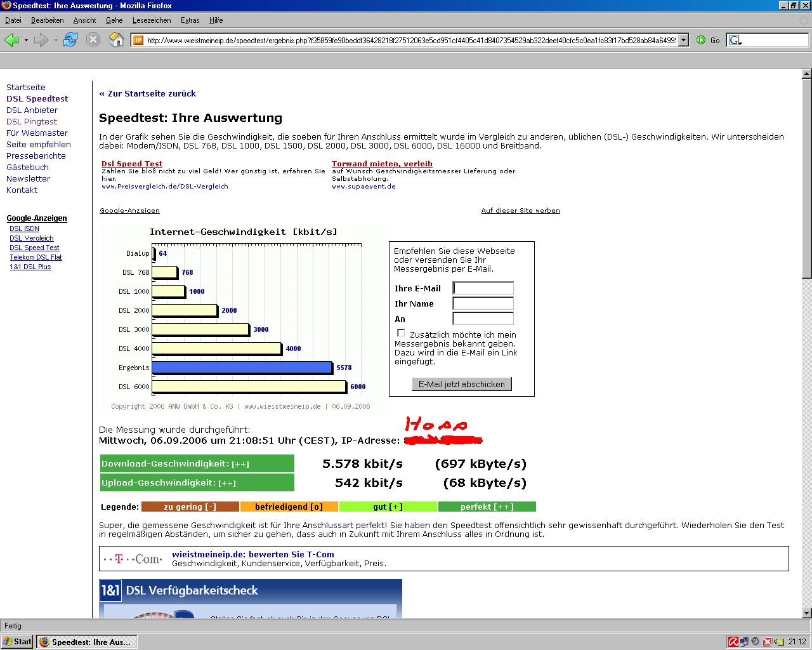
Task: Open the Forward history dropdown arrow
Action: [56, 40]
